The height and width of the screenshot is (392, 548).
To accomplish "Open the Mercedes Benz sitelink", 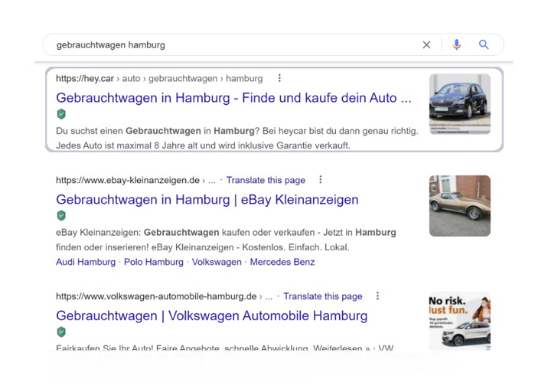I will 282,262.
